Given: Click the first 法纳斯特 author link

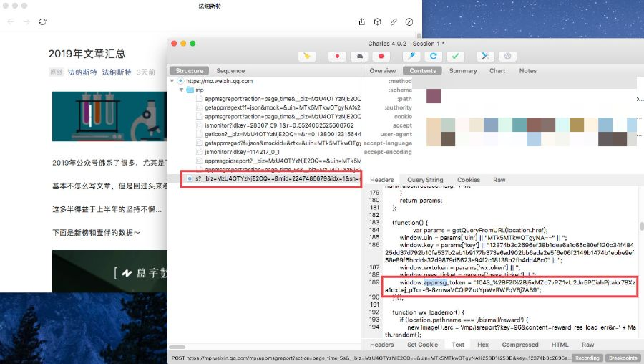Looking at the screenshot, I should coord(82,72).
